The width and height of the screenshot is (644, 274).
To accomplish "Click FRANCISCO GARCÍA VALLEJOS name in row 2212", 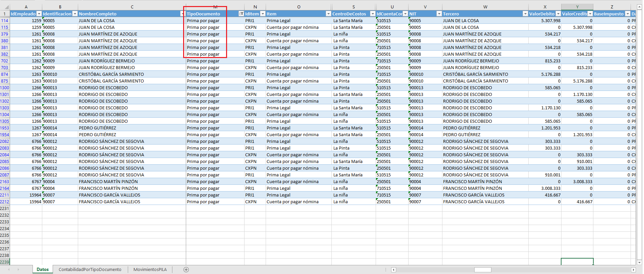I will (109, 202).
